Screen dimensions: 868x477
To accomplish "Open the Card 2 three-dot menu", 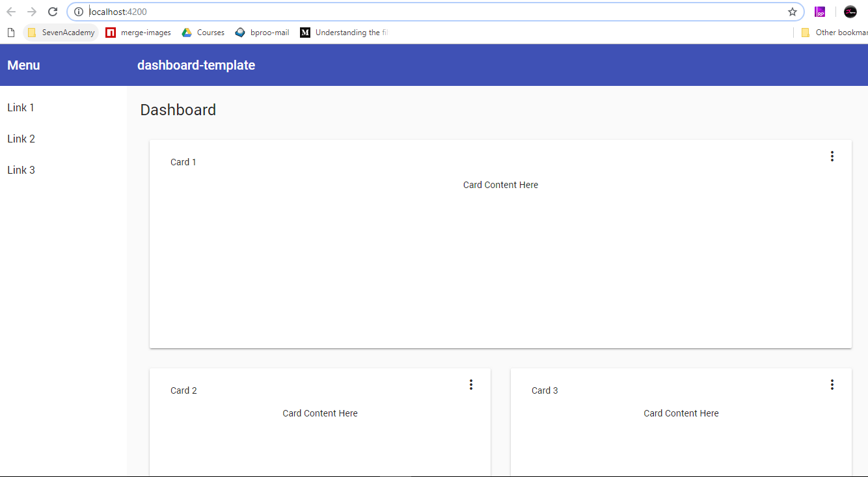I will tap(471, 385).
